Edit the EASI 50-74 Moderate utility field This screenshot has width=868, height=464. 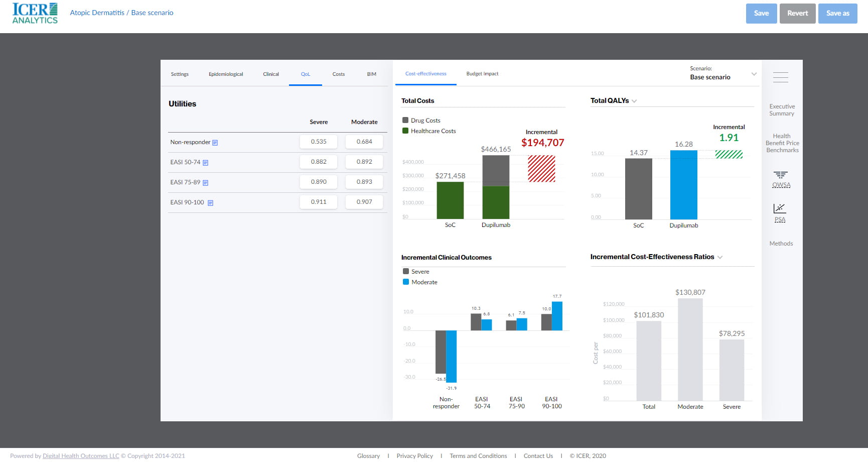(364, 162)
